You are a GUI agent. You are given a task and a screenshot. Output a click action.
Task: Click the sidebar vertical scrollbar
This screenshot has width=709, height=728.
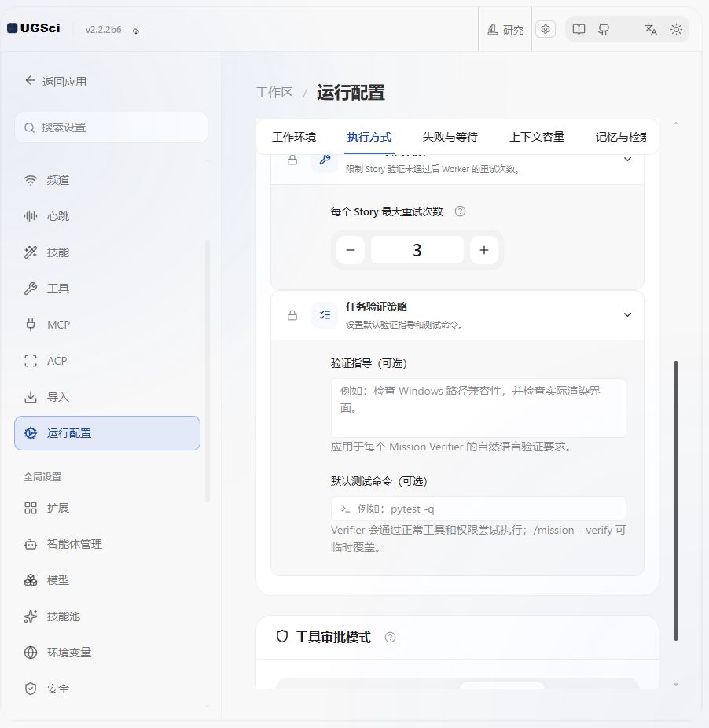(207, 370)
